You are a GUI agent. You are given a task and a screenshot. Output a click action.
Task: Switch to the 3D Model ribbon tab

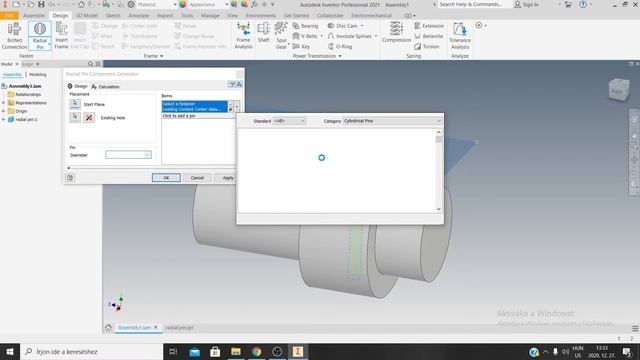pyautogui.click(x=87, y=16)
